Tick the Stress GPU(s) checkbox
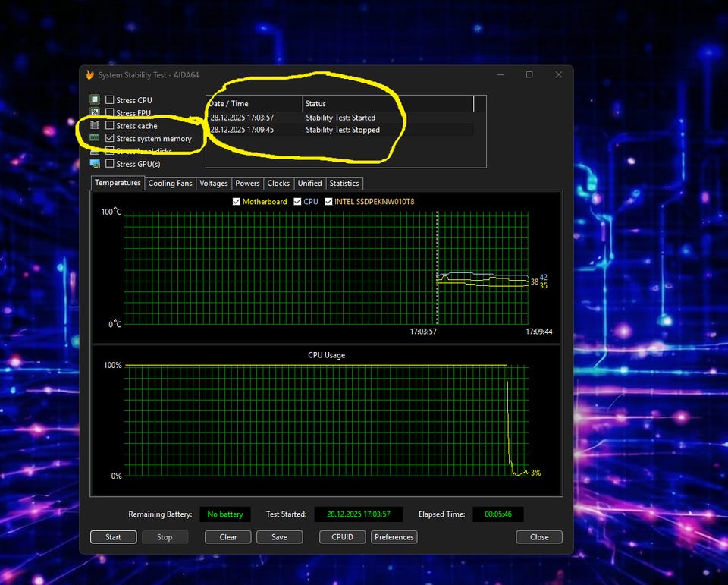This screenshot has height=585, width=728. coord(110,164)
